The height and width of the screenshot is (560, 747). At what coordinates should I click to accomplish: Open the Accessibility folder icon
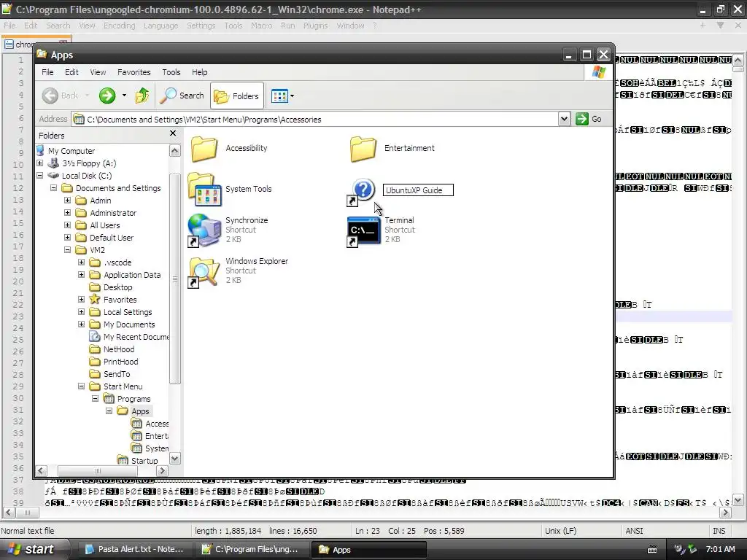tap(204, 149)
